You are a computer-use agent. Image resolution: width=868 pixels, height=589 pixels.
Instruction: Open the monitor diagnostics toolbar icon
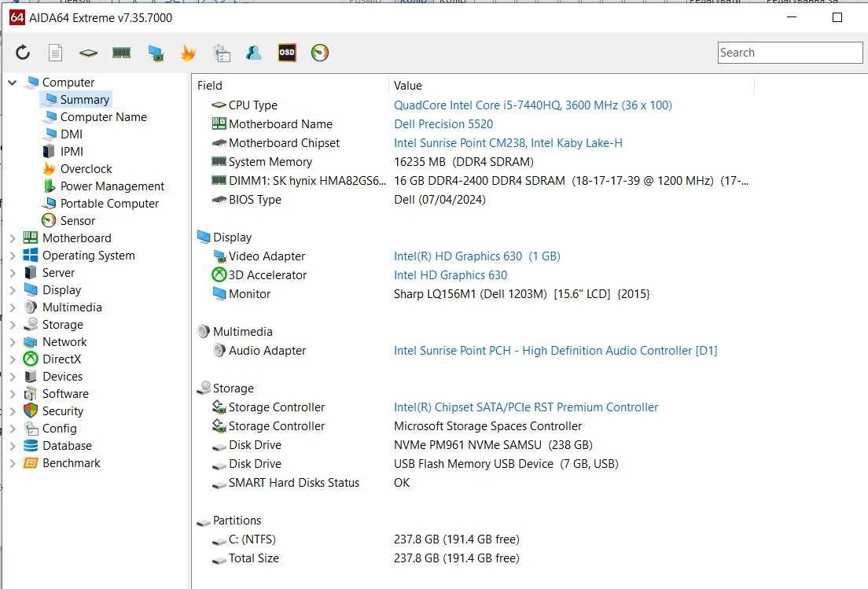[156, 53]
